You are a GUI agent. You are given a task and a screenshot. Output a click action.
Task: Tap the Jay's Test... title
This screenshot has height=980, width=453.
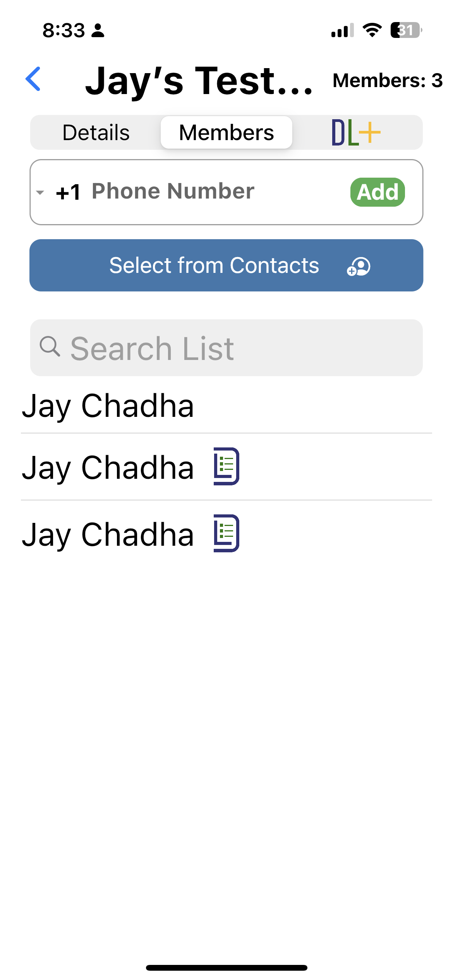[199, 81]
